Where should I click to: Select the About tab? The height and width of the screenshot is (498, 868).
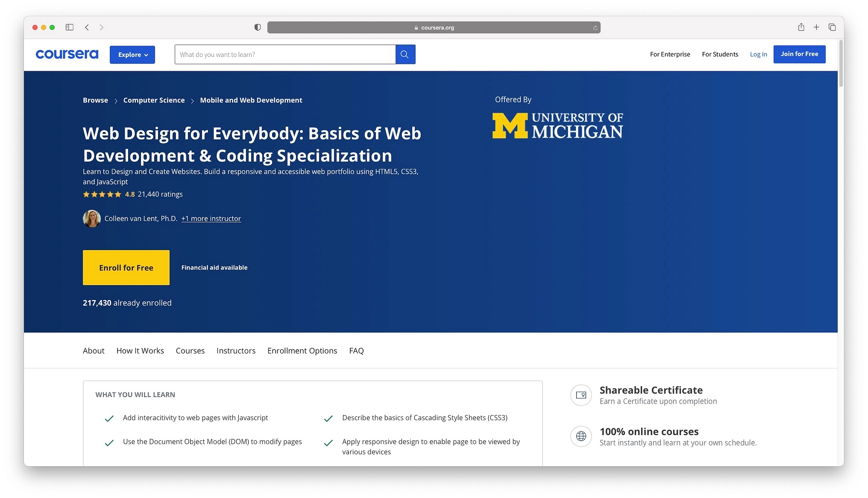click(x=94, y=350)
